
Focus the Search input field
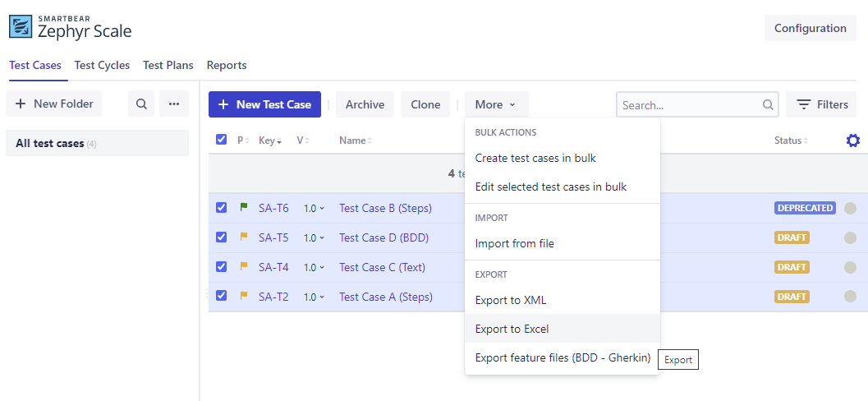[x=690, y=104]
